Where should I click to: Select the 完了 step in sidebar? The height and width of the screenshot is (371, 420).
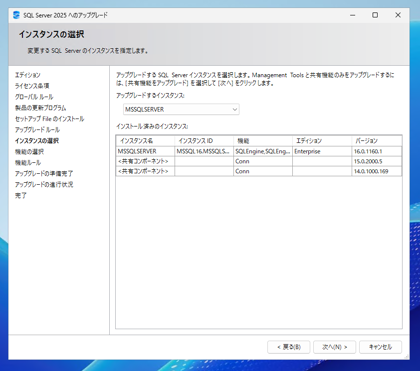pyautogui.click(x=20, y=195)
